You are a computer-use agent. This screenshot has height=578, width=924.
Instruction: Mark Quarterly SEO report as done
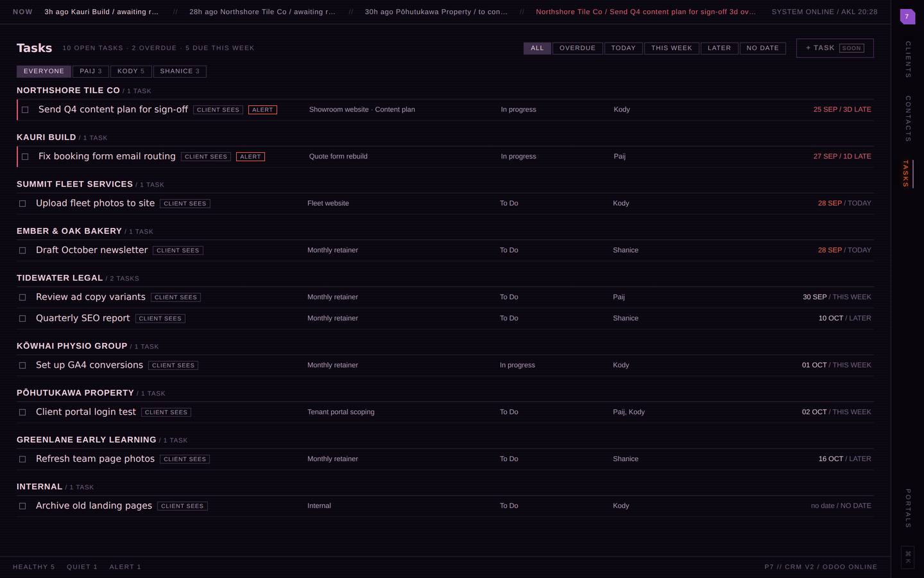click(22, 319)
